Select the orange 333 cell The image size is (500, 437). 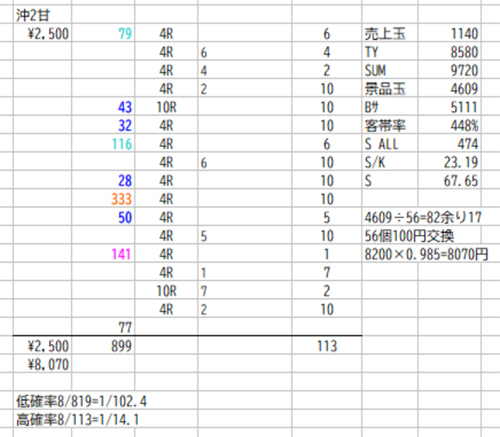pos(121,199)
